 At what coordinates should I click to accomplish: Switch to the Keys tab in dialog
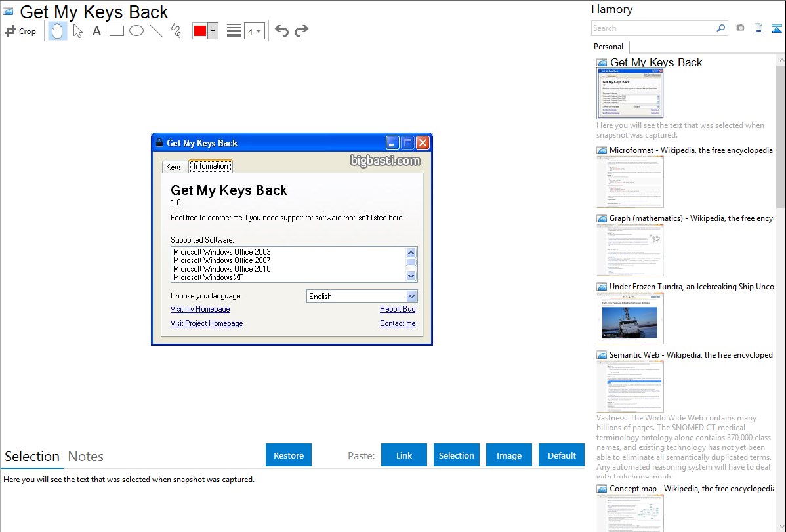tap(173, 167)
